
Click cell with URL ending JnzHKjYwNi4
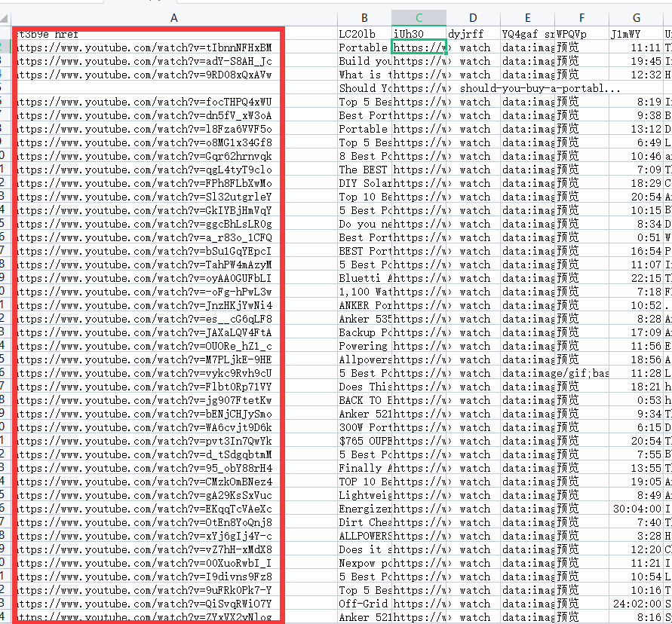point(174,305)
